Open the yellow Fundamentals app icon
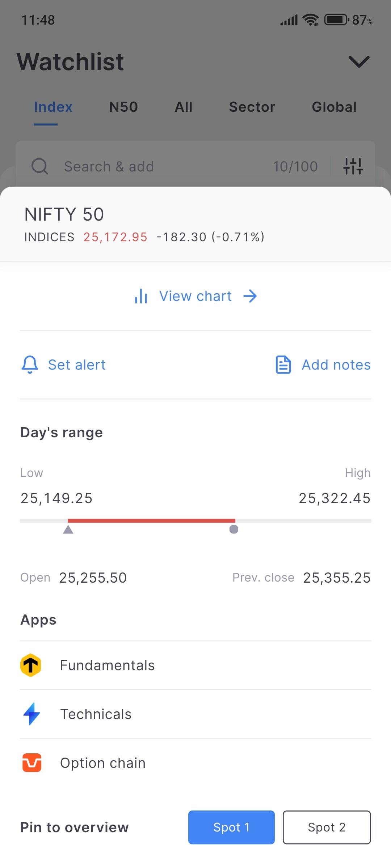This screenshot has height=868, width=391. 31,665
